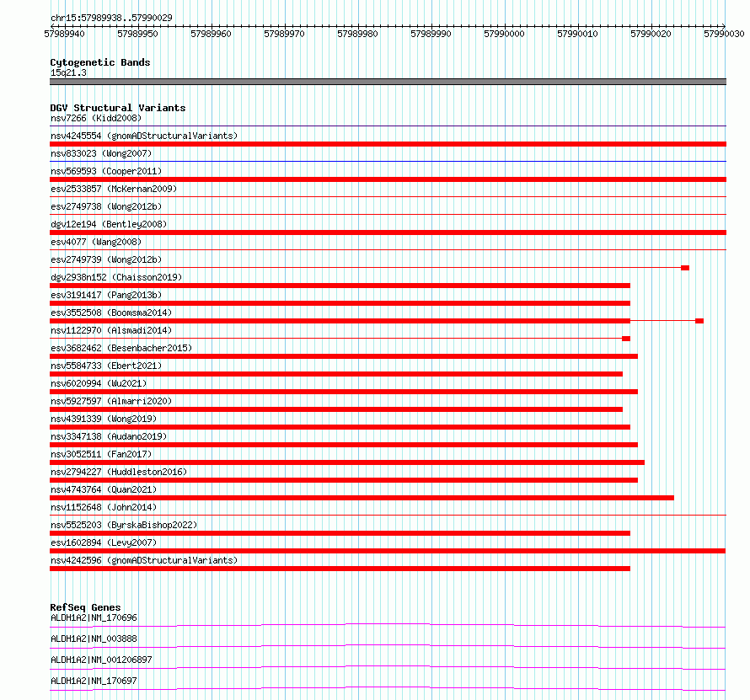Open the RefSeq Genes track heading

point(85,607)
